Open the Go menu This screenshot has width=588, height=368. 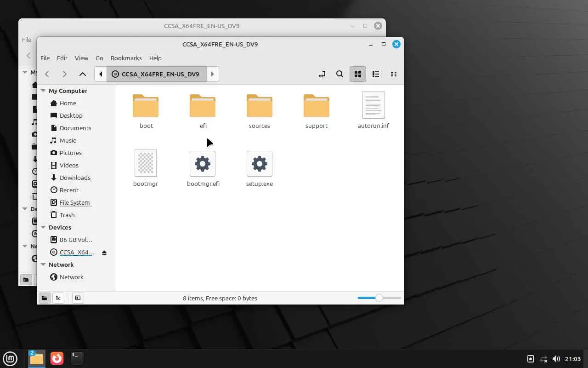tap(99, 58)
